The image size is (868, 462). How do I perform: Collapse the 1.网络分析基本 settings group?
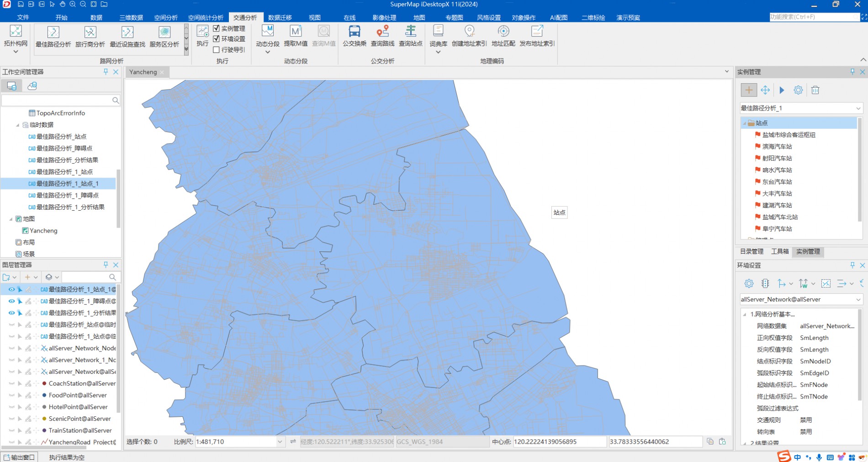pyautogui.click(x=745, y=314)
